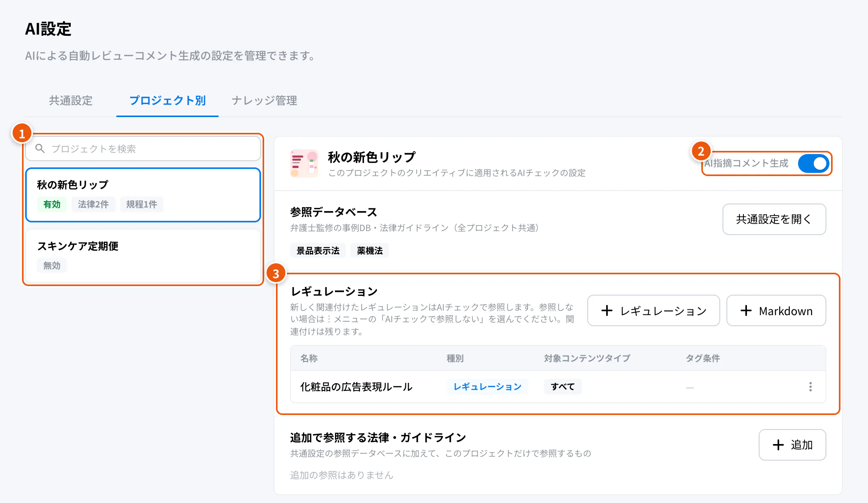This screenshot has width=868, height=503.
Task: Click the 化粧品の広告表現ルール row name
Action: point(356,387)
